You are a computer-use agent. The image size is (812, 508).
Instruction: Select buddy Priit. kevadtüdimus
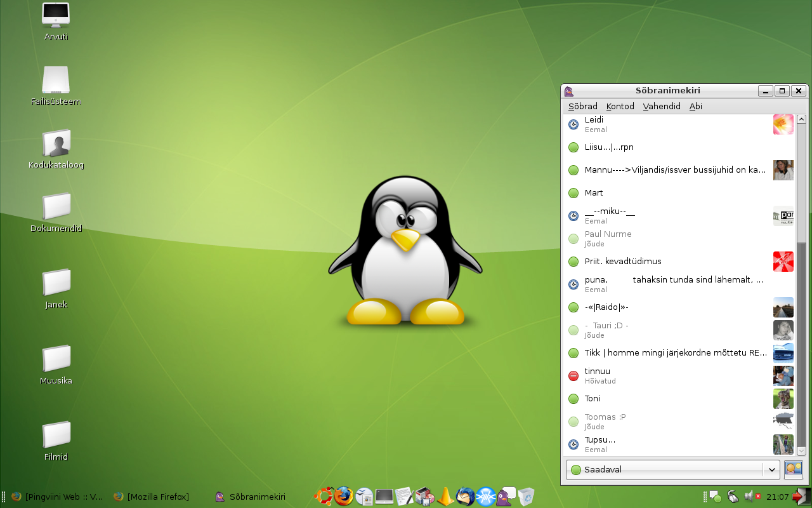679,262
